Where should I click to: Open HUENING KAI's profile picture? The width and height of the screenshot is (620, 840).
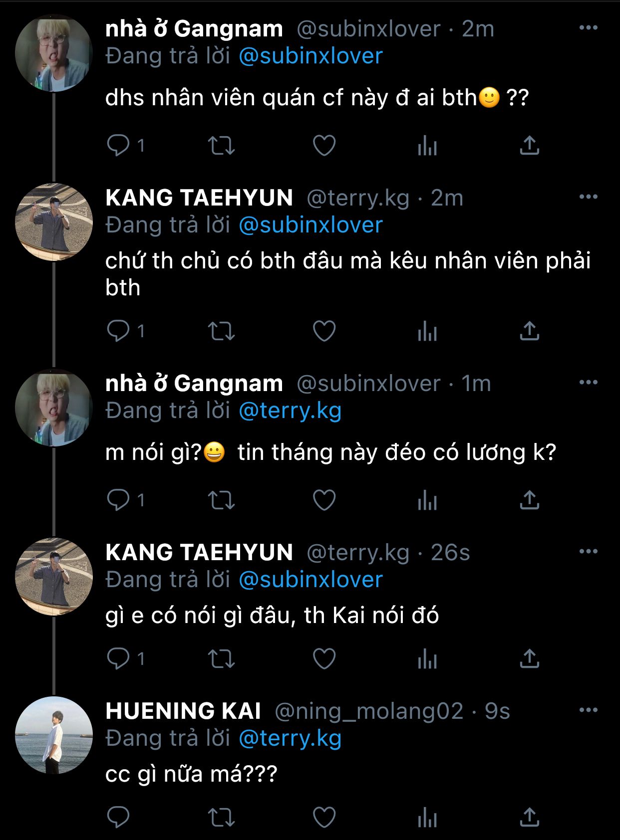[x=54, y=735]
